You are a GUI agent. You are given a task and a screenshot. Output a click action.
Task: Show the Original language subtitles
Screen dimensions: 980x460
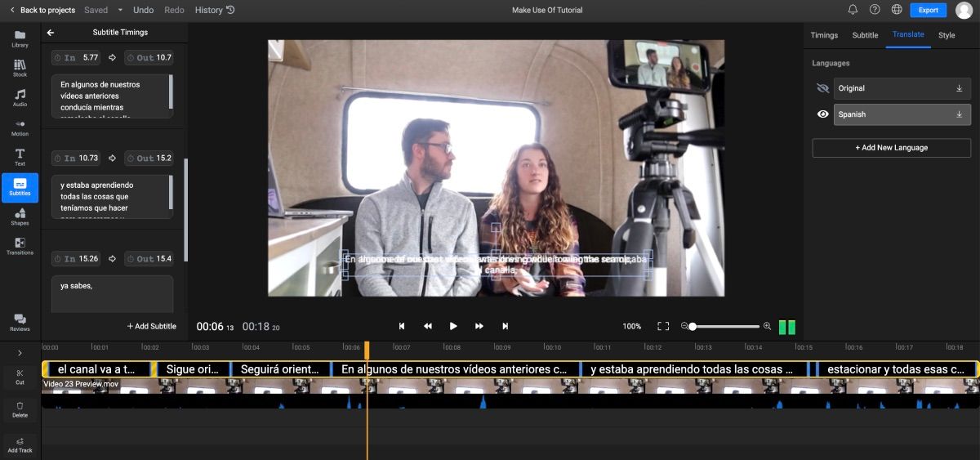click(x=822, y=88)
